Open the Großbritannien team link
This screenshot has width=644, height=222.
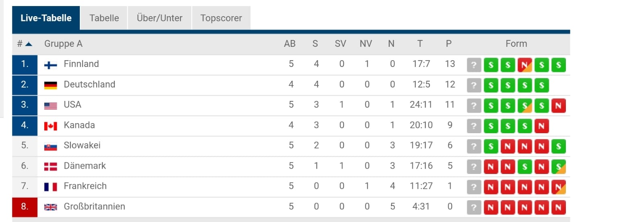[x=94, y=207]
